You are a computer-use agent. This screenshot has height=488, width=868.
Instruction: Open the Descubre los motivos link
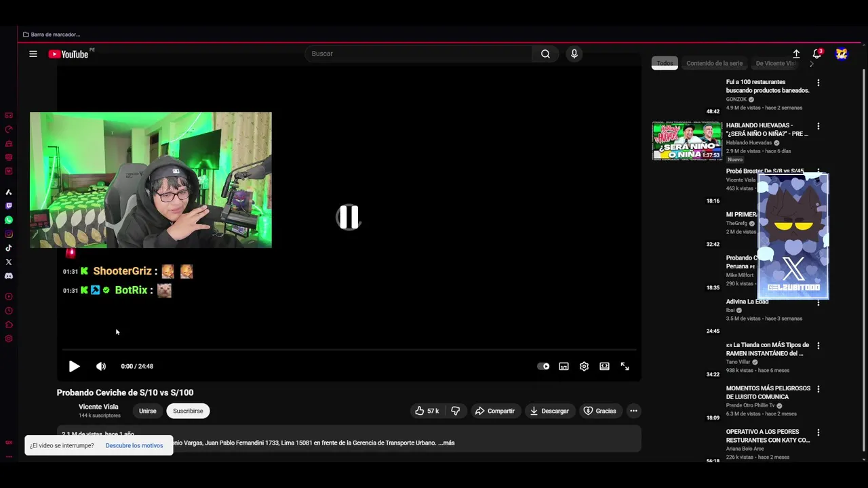pos(134,445)
